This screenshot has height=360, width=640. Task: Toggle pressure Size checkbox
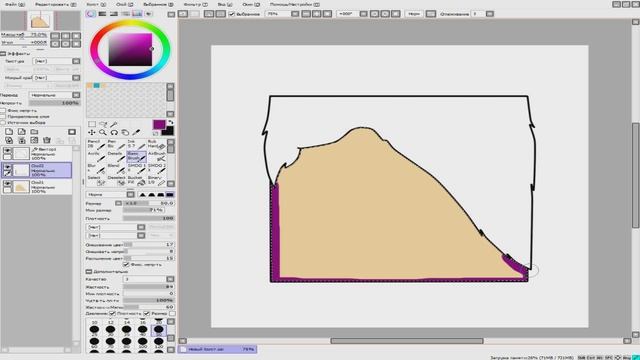(x=147, y=313)
